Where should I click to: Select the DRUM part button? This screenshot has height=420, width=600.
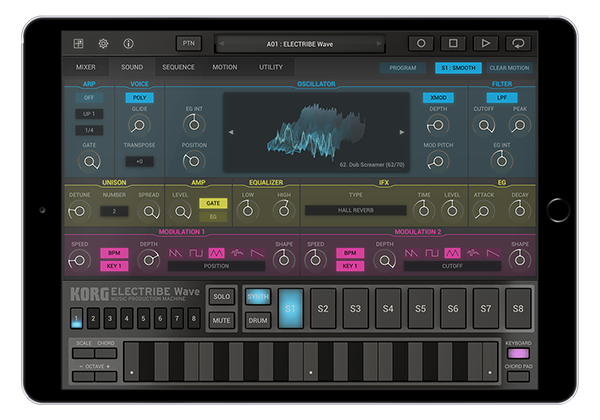[258, 321]
